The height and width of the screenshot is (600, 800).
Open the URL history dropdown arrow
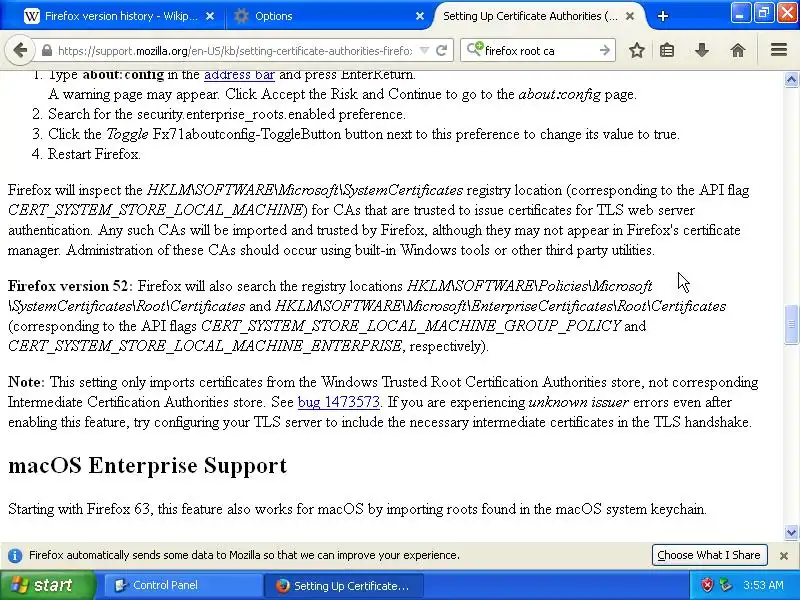click(x=424, y=51)
